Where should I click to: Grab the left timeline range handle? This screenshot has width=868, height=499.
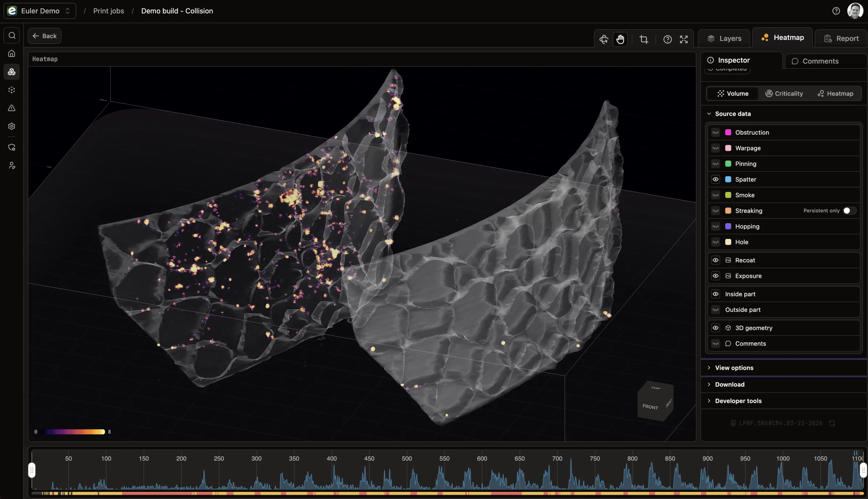[x=32, y=470]
